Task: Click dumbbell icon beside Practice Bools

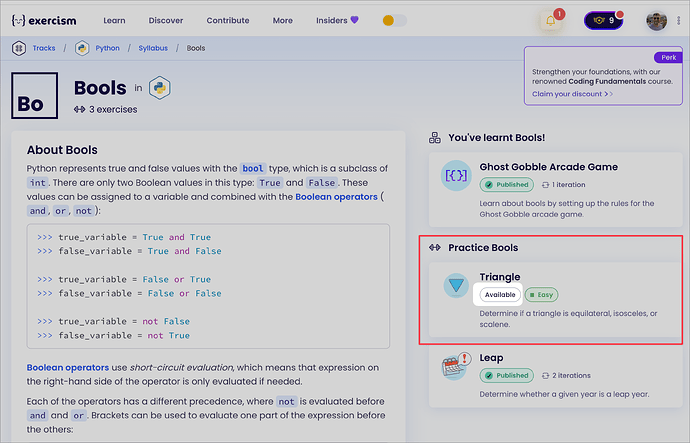Action: click(x=435, y=248)
